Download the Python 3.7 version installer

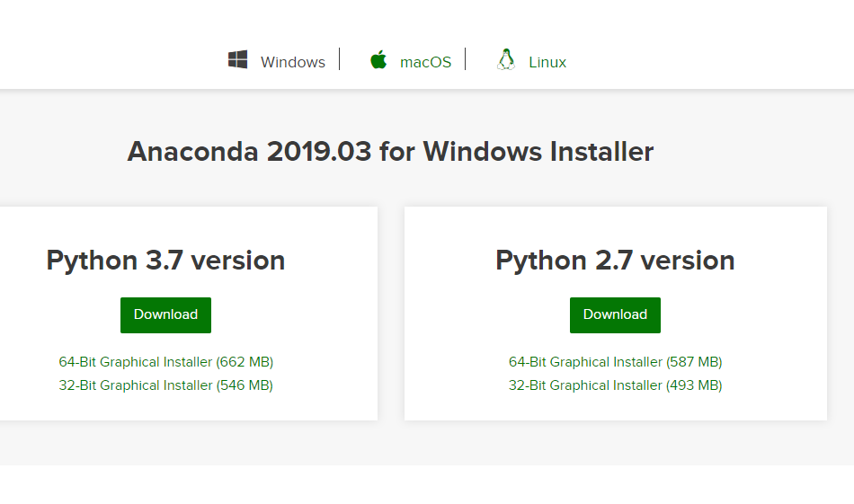pos(165,315)
